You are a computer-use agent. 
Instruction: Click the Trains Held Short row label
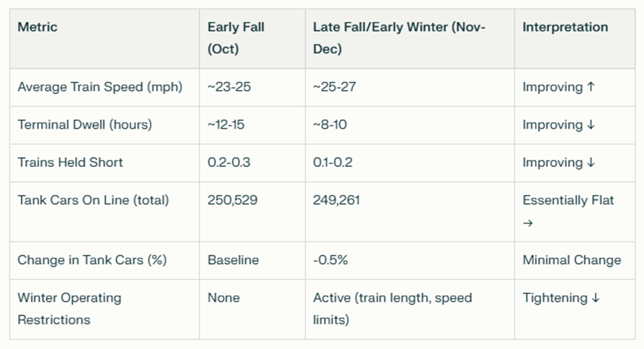click(x=70, y=162)
